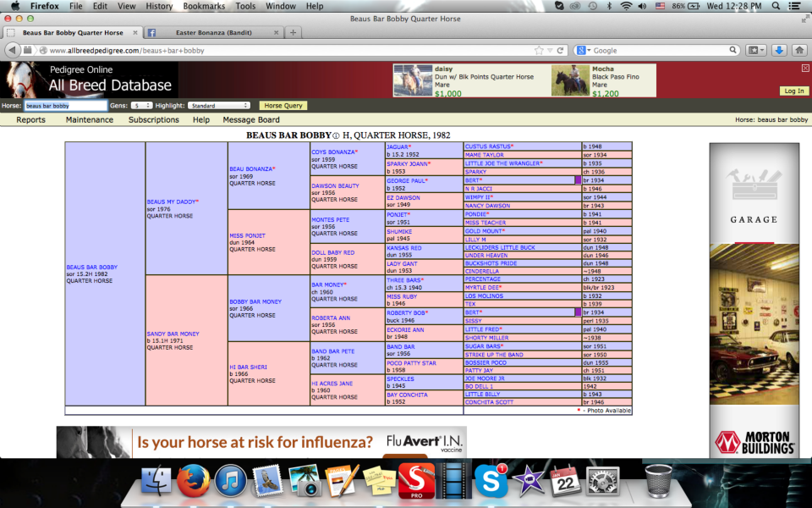Viewport: 812px width, 508px height.
Task: Open the Mocha Black Paso Fino ad thumbnail
Action: pos(570,80)
